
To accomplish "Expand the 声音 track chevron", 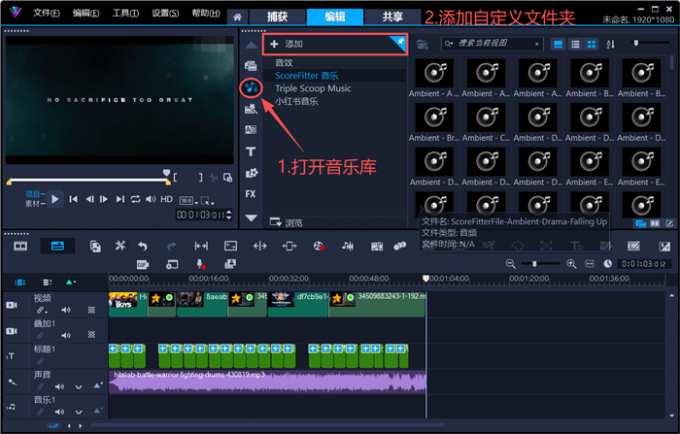I will 78,387.
